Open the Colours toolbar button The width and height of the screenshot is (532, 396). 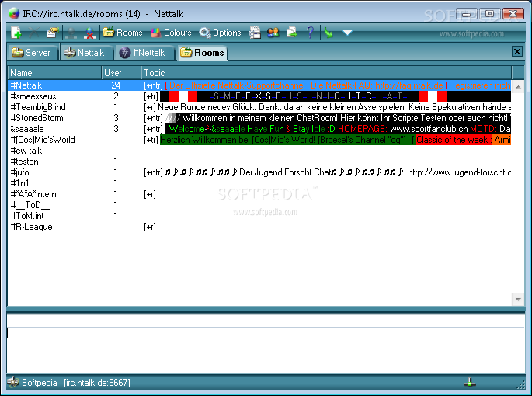click(171, 33)
